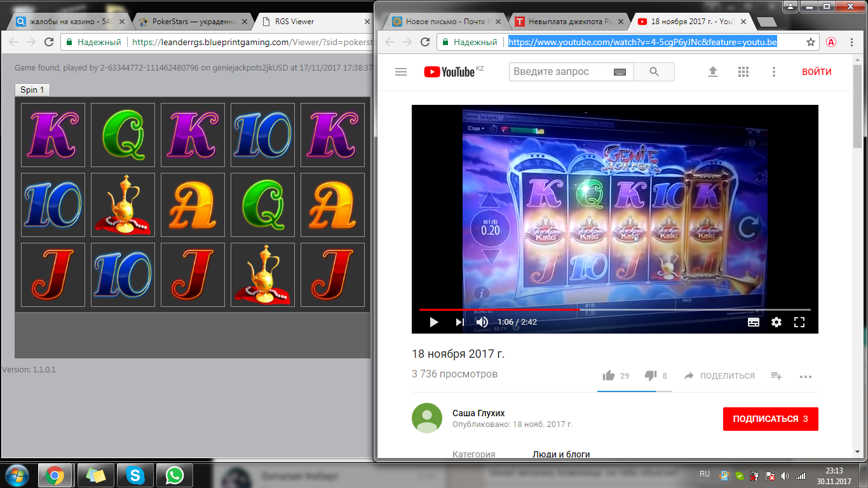Viewport: 868px width, 488px height.
Task: Click the red ПОДПИСАТЬСЯ subscribe button
Action: pos(770,419)
